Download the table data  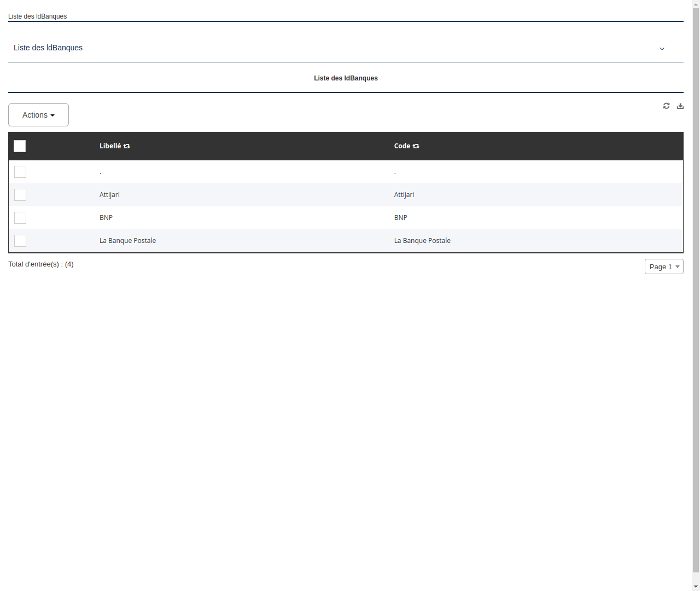680,106
